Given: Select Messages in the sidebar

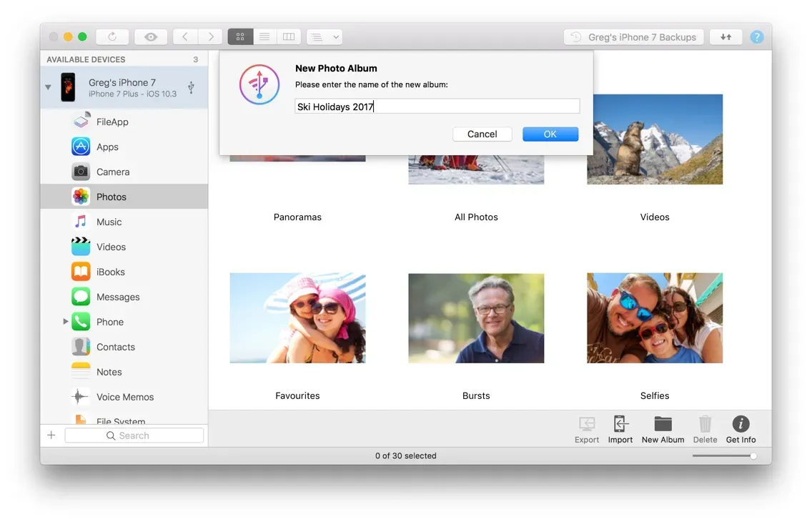Looking at the screenshot, I should coord(118,297).
